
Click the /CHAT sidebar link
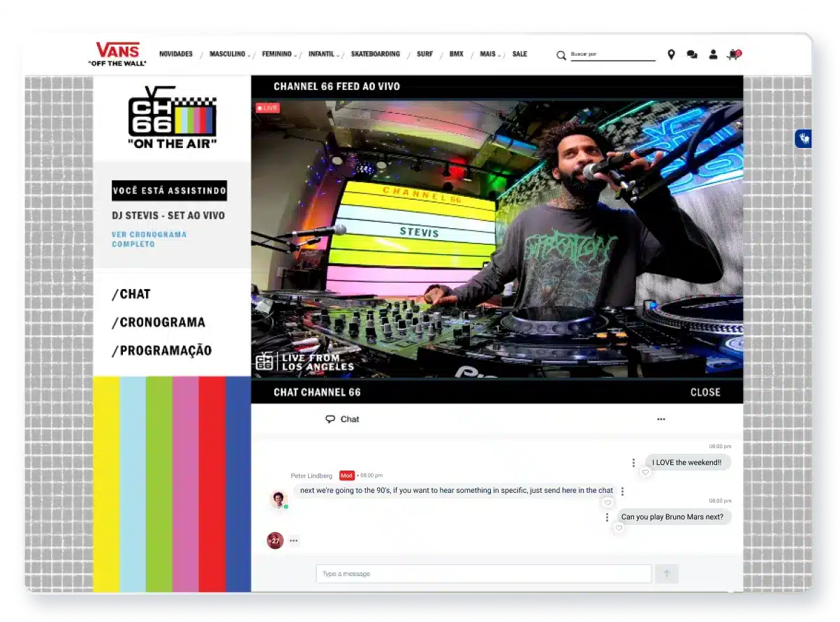[131, 295]
